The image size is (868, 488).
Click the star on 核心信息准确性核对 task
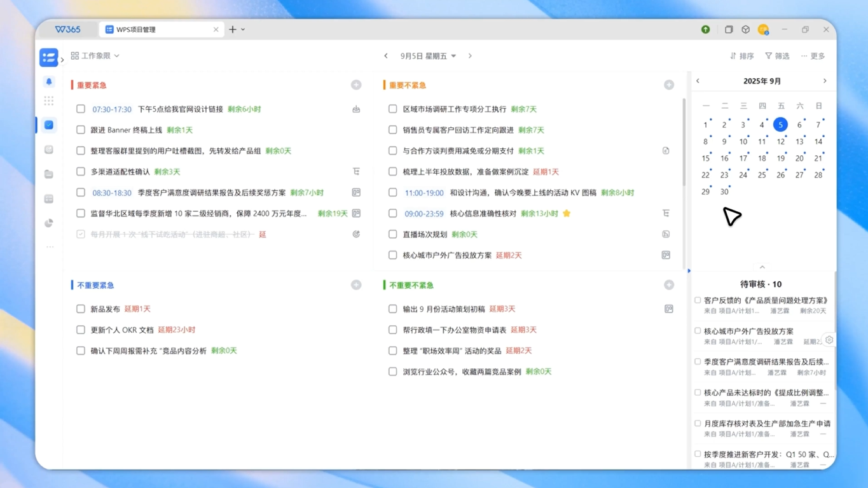pos(567,214)
